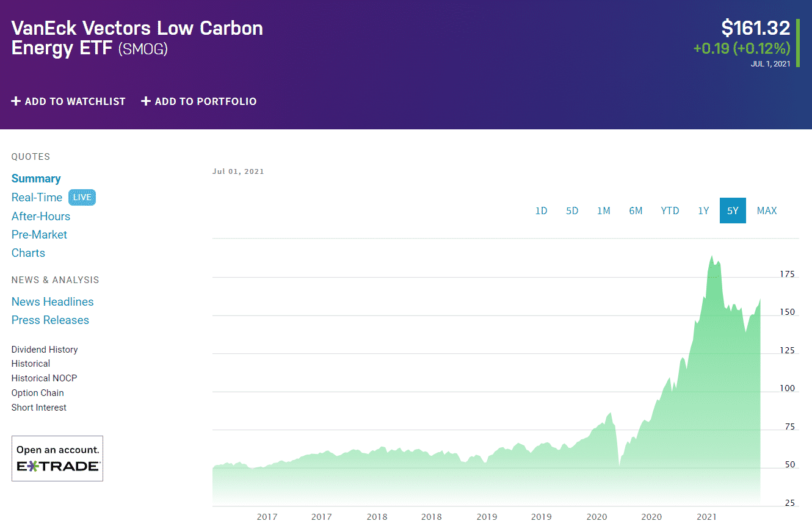The width and height of the screenshot is (812, 529).
Task: View Short Interest data
Action: (x=39, y=408)
